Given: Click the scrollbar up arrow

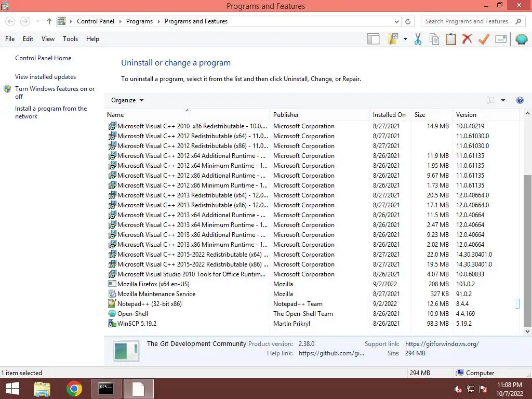Looking at the screenshot, I should click(527, 114).
